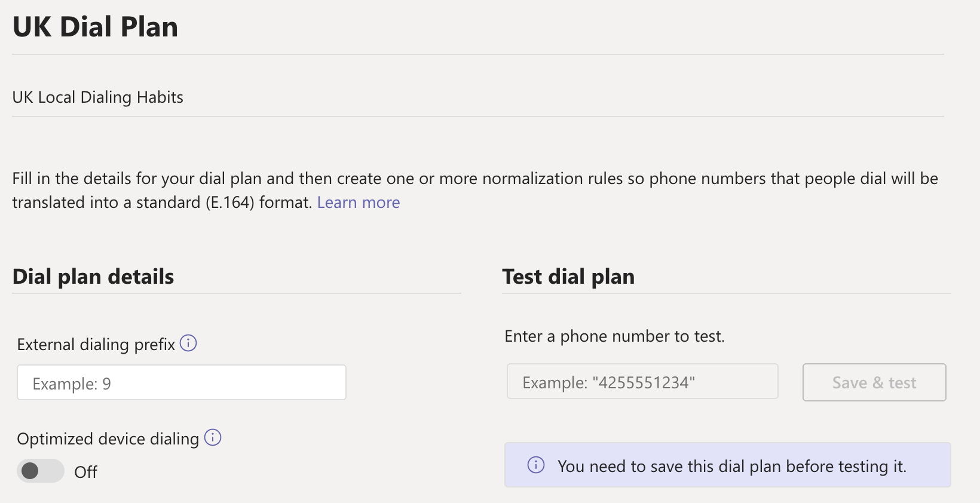
Task: Click the Optimized device dialing label
Action: (x=108, y=439)
